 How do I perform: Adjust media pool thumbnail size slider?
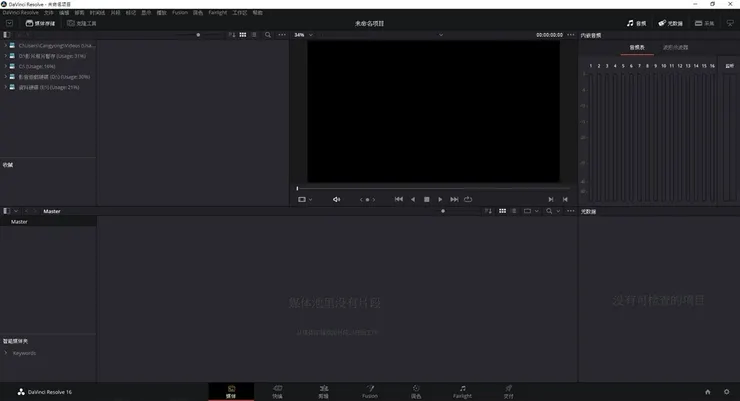(x=443, y=211)
